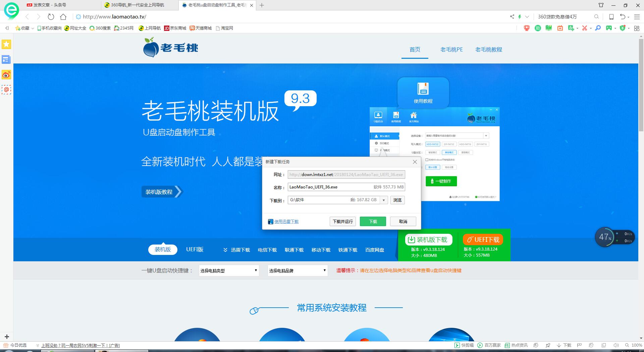Viewport: 644px width, 352px height.
Task: Bookmark the page with the star icon
Action: pyautogui.click(x=6, y=44)
